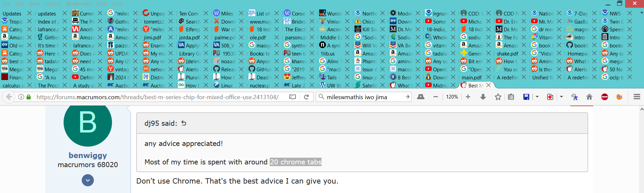Switch to the shake.pdf tab
This screenshot has width=644, height=193.
click(x=507, y=53)
